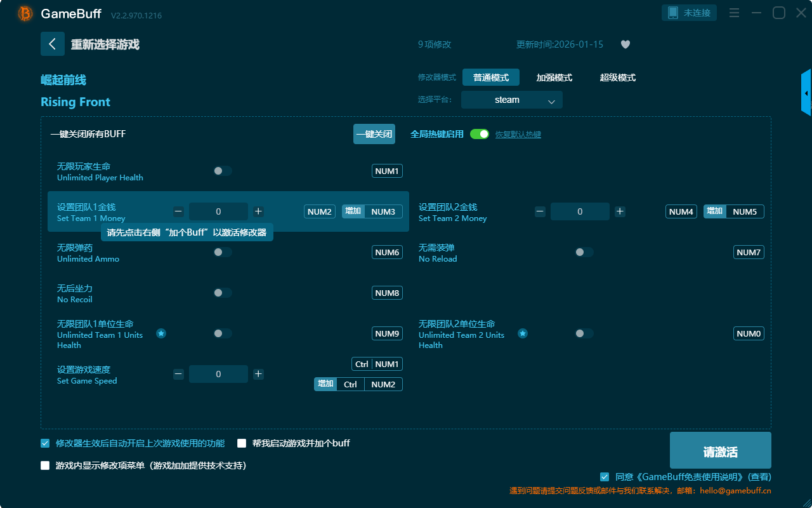Open the hamburger menu in title bar
812x508 pixels.
click(x=734, y=13)
